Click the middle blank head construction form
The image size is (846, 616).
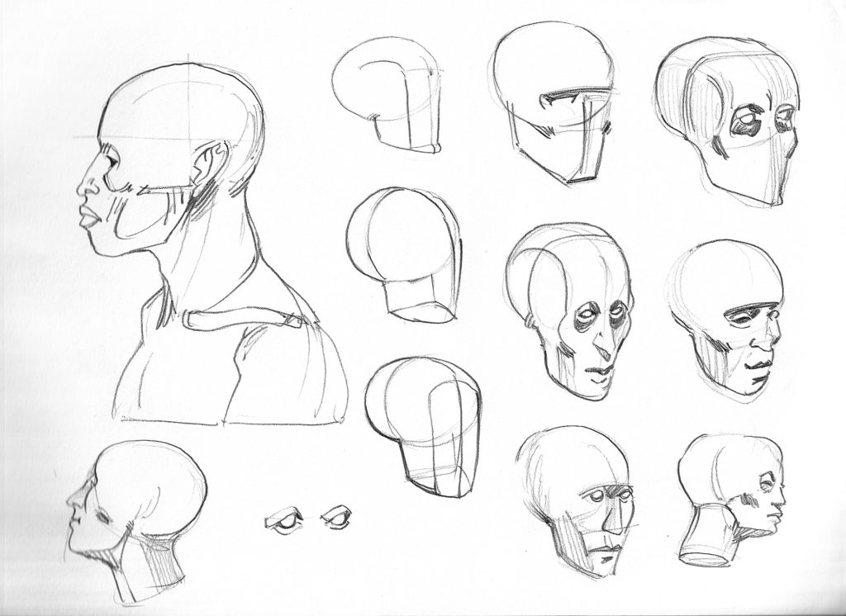point(404,256)
